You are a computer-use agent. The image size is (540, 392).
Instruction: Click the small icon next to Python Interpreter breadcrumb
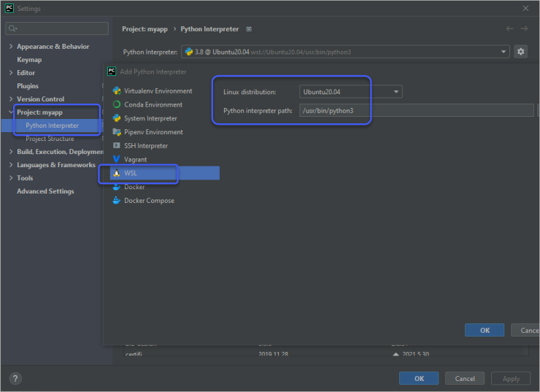(249, 29)
